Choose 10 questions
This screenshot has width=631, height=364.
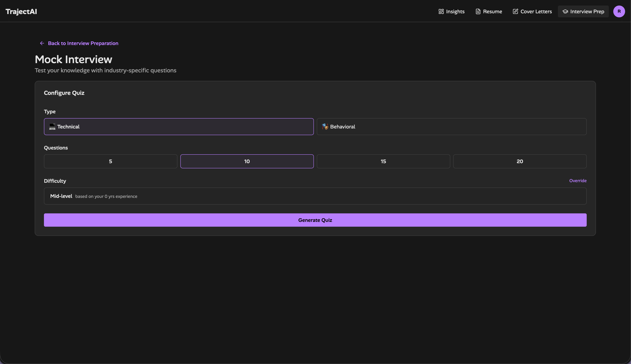[x=247, y=161]
